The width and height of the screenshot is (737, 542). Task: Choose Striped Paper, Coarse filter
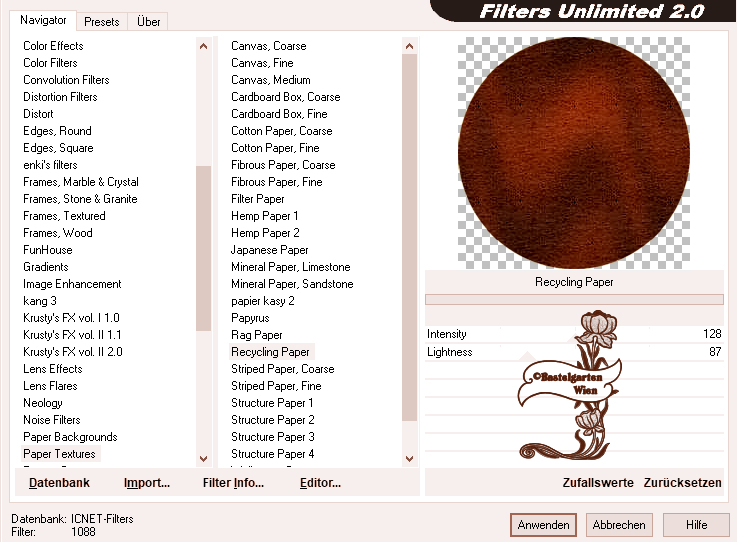point(282,369)
